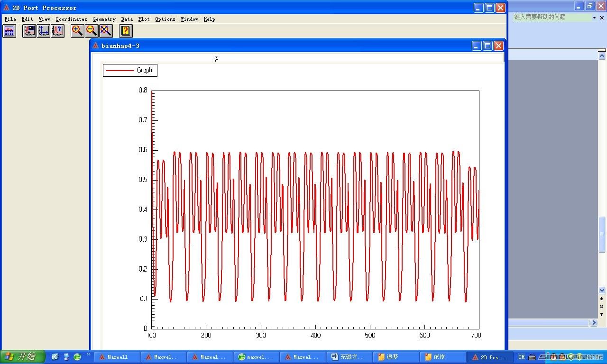Viewport: 607px width, 364px height.
Task: Open the Options menu
Action: 165,19
